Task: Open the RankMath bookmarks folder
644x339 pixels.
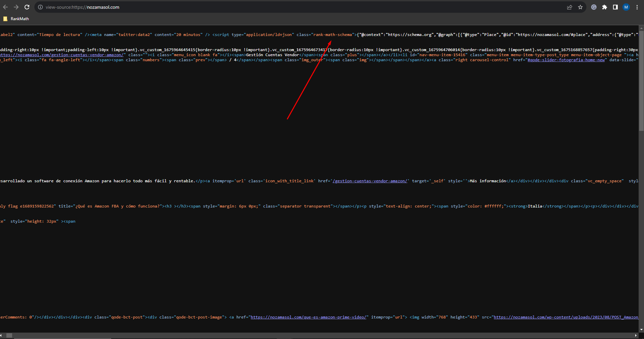Action: [x=16, y=19]
